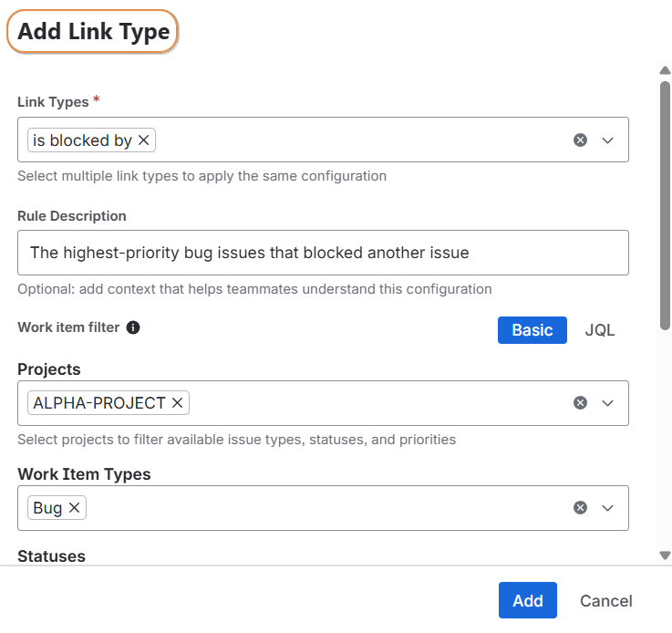Image resolution: width=672 pixels, height=633 pixels.
Task: Expand the Link Types dropdown
Action: tap(608, 140)
